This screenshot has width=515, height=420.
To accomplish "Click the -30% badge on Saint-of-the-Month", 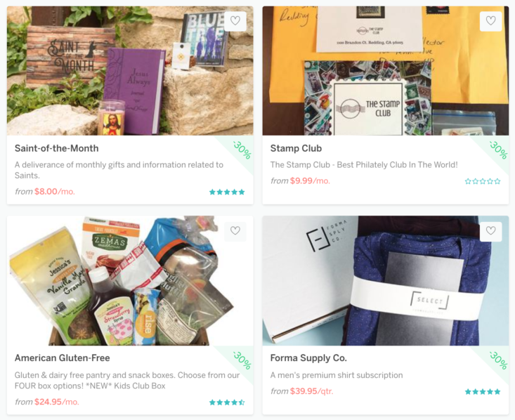I will click(x=242, y=150).
